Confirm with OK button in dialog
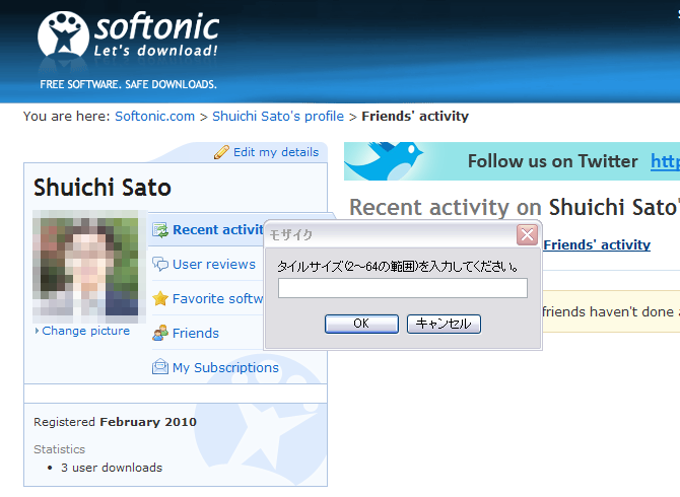The image size is (680, 497). [362, 324]
